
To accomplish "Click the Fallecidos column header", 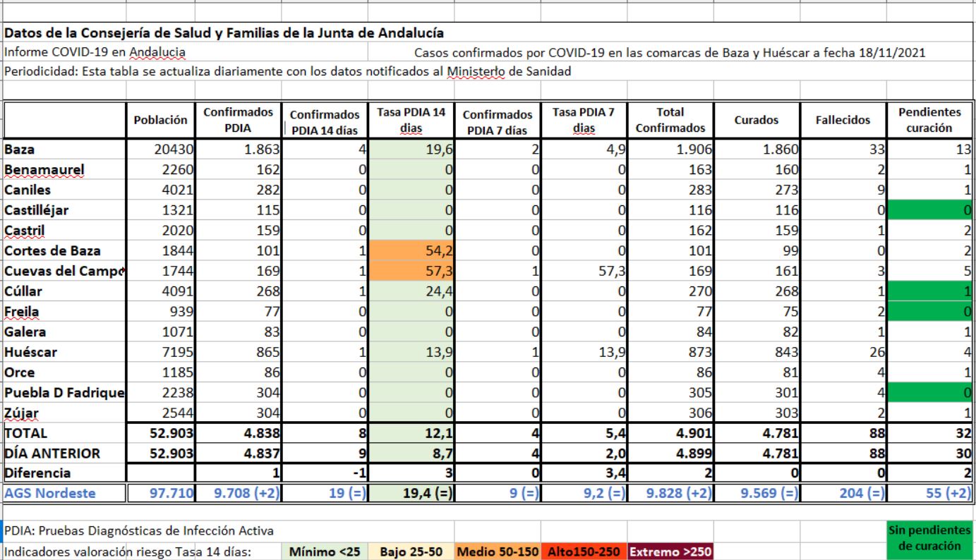I will pyautogui.click(x=843, y=121).
